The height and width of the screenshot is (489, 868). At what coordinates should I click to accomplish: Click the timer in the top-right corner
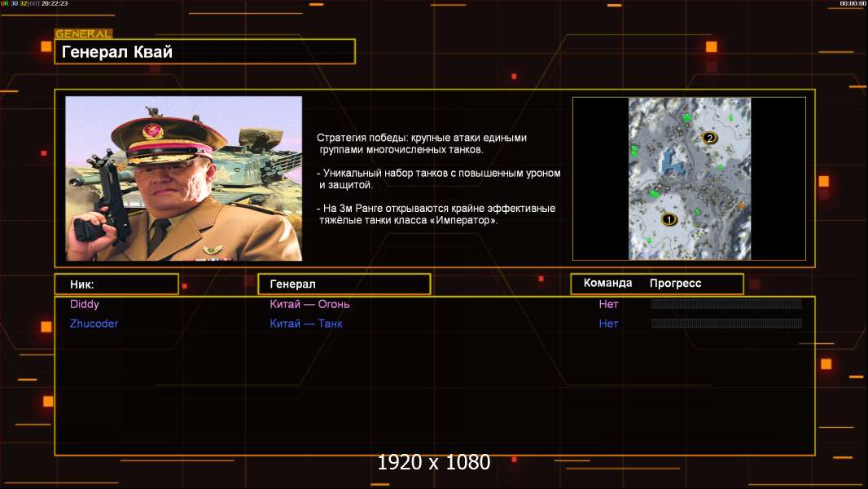coord(853,4)
